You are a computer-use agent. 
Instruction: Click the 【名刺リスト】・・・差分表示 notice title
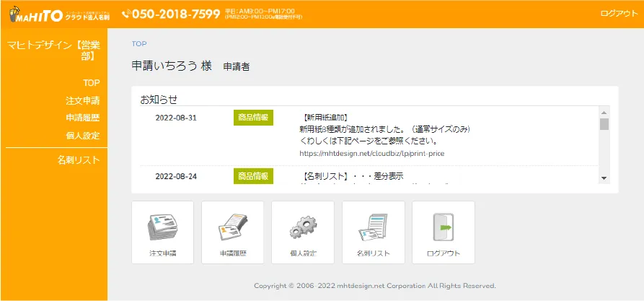(353, 176)
